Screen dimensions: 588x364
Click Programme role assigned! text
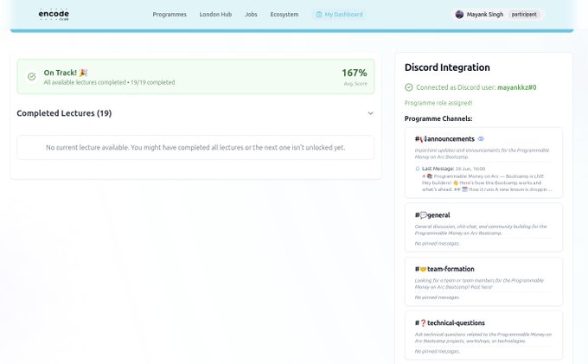click(438, 103)
